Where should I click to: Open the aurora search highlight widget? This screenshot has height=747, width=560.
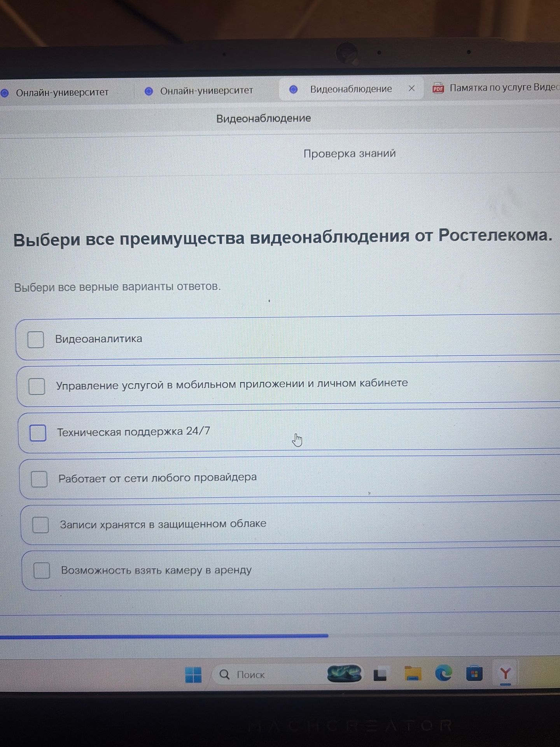344,674
